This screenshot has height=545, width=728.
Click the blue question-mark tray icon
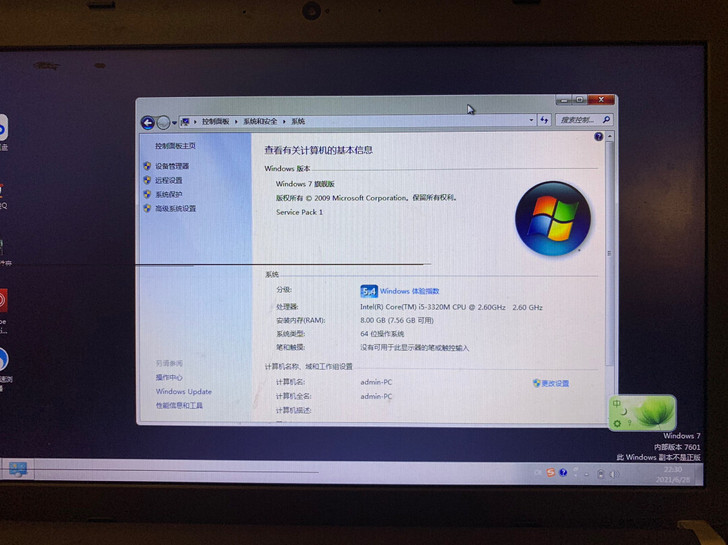(x=563, y=473)
